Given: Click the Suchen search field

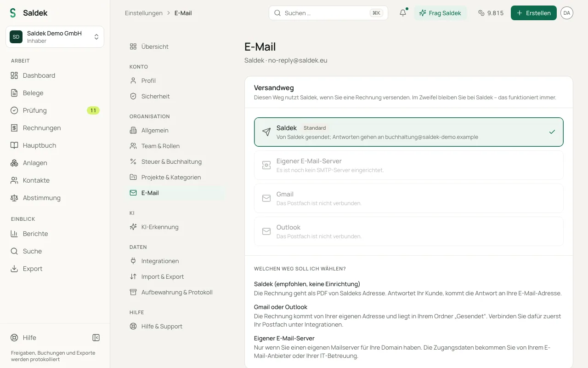Looking at the screenshot, I should 328,13.
